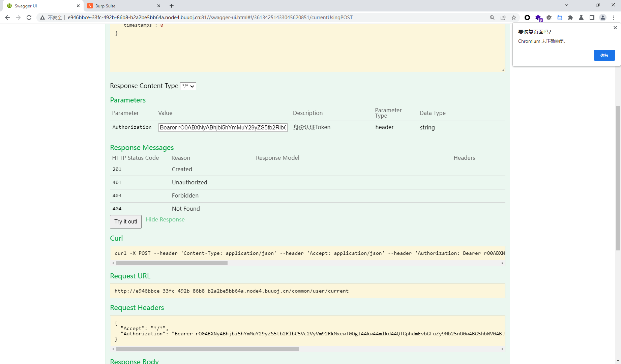The height and width of the screenshot is (364, 621).
Task: Click the Authorization parameter name
Action: tap(132, 127)
